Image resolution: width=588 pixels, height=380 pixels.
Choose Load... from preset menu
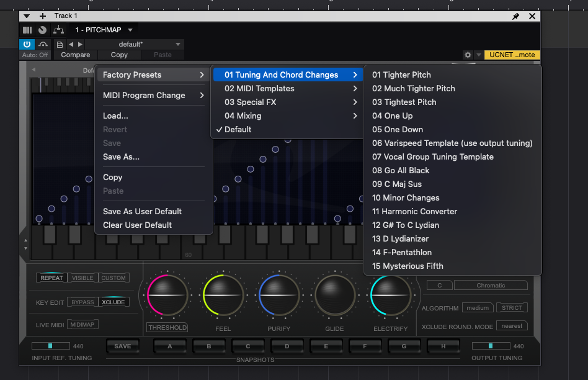(x=153, y=115)
